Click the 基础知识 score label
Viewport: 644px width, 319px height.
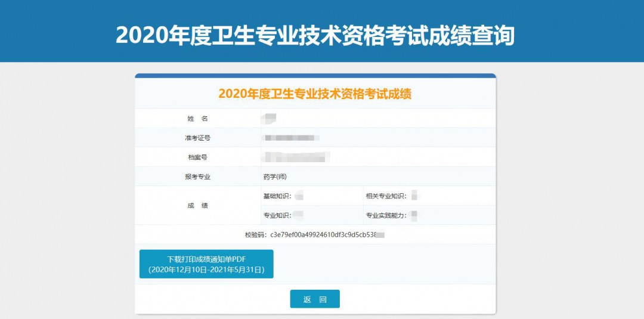pos(277,196)
